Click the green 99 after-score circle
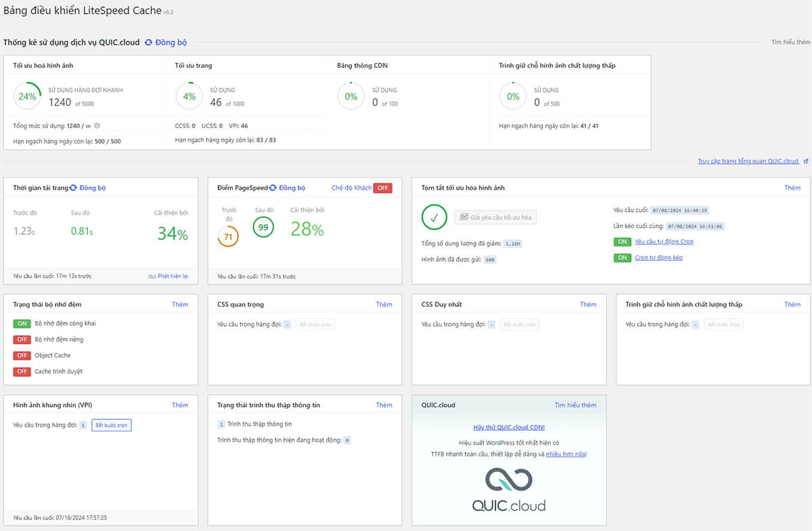This screenshot has width=812, height=531. pos(263,227)
